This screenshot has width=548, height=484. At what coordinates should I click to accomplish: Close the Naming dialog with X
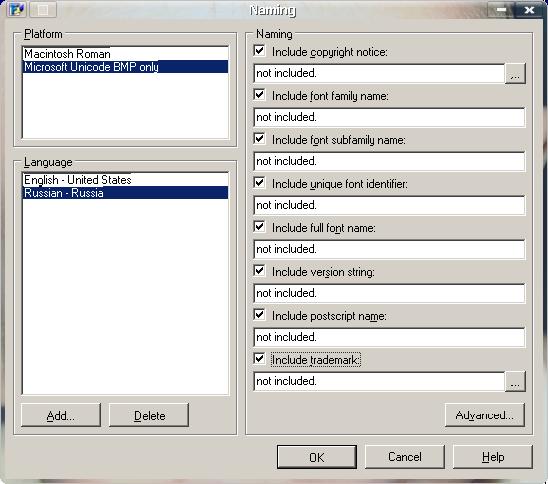[x=529, y=9]
